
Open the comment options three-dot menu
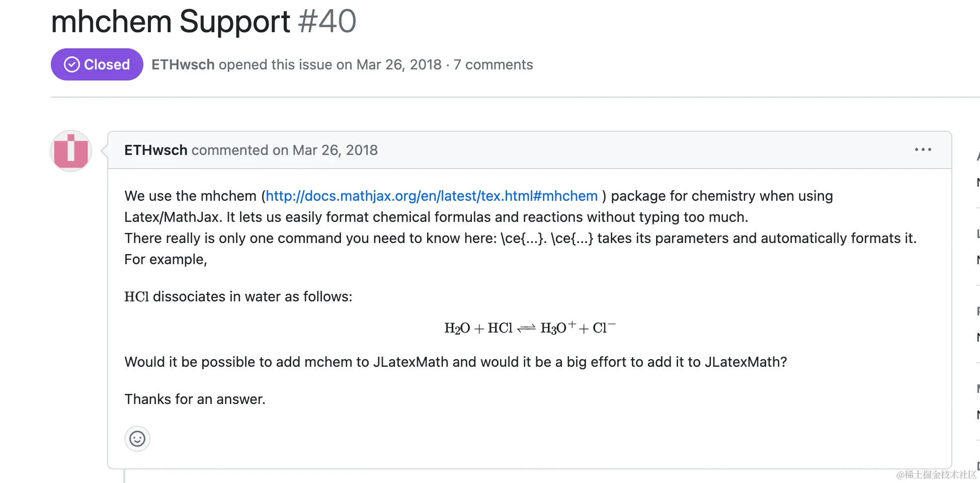(x=923, y=149)
